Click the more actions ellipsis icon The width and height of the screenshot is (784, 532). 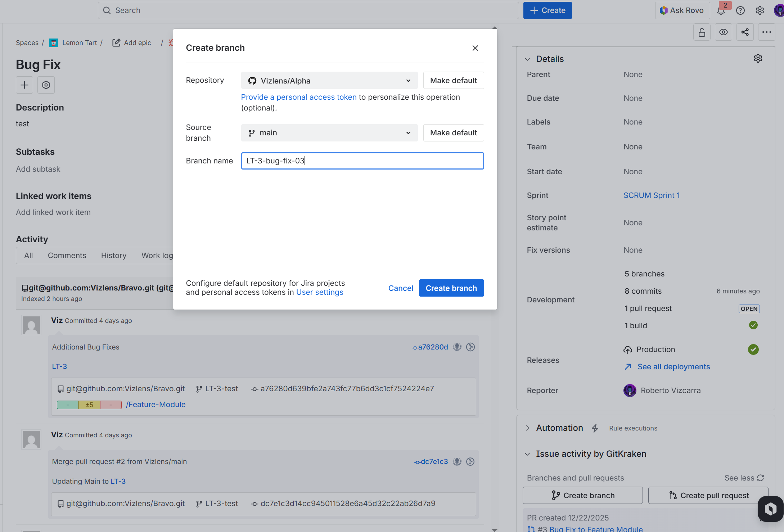coord(767,32)
